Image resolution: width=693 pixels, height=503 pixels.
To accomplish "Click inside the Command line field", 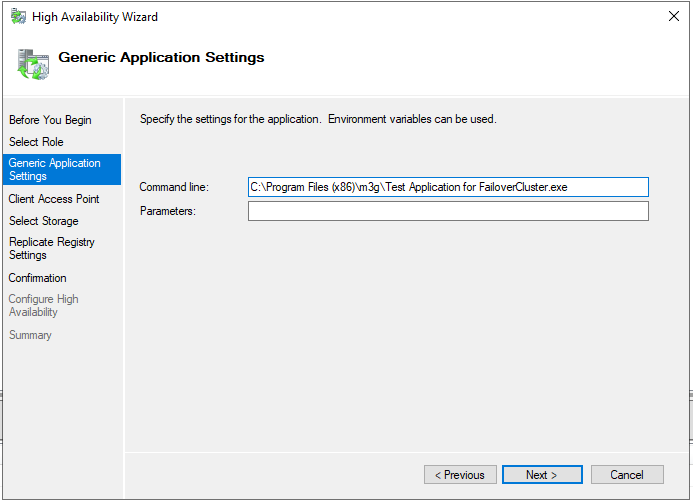I will tap(448, 187).
